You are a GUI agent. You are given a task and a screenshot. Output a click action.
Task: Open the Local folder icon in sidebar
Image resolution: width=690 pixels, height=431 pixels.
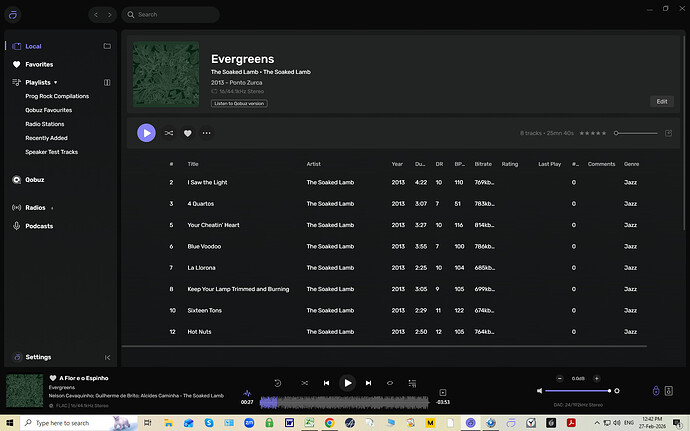coord(107,46)
